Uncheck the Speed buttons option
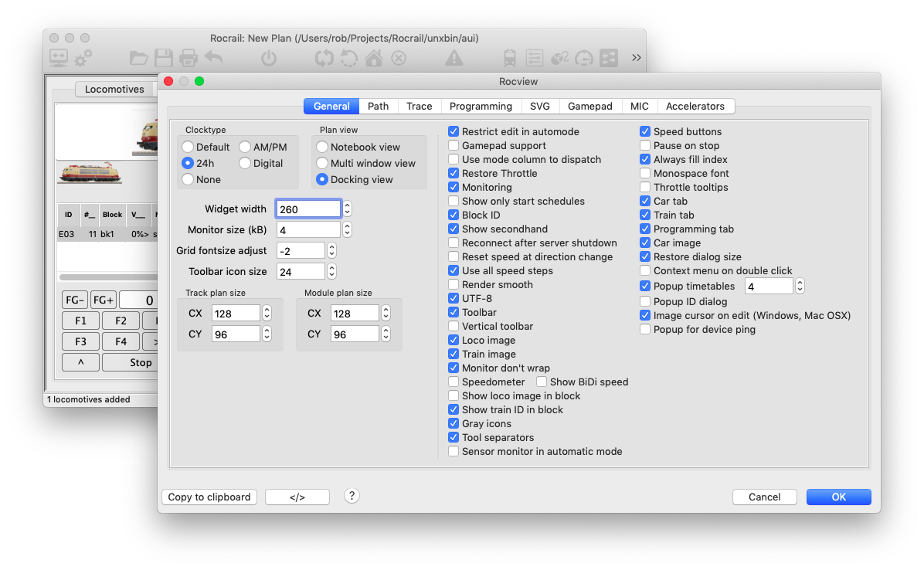 pos(646,132)
